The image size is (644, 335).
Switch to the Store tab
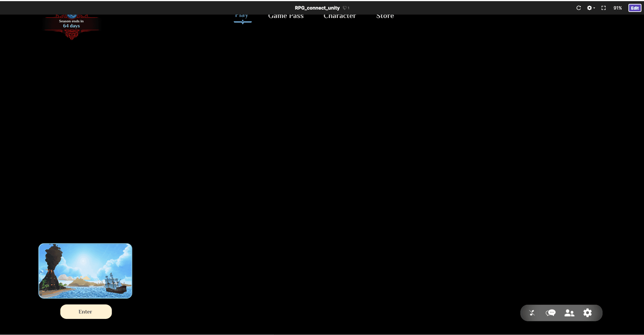385,15
